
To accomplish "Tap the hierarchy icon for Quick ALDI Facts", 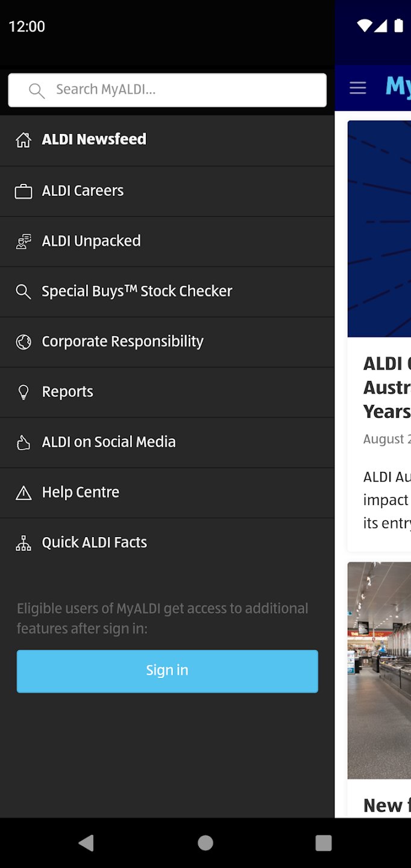I will (x=24, y=543).
